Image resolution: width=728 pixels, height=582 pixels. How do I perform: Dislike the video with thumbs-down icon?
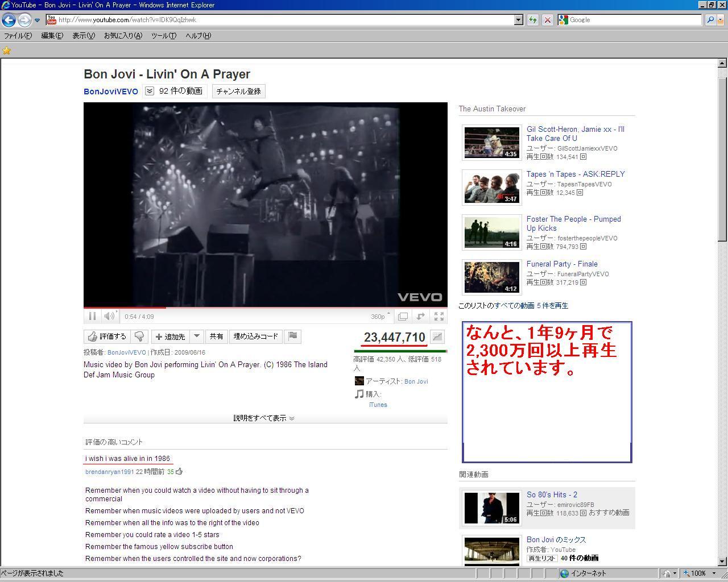[139, 336]
